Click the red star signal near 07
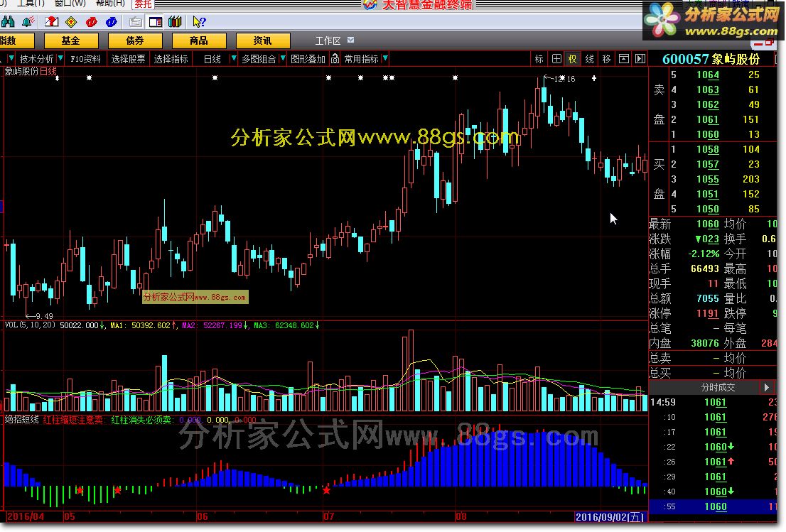This screenshot has height=532, width=786. (326, 490)
